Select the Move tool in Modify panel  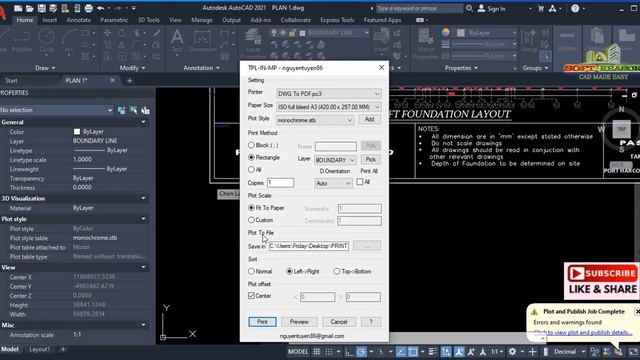coord(107,33)
